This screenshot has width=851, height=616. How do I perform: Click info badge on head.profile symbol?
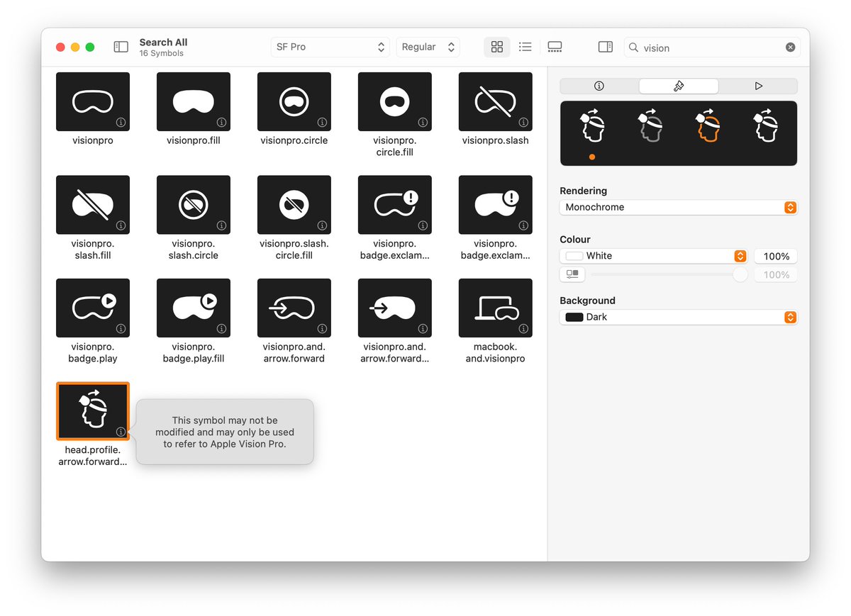pyautogui.click(x=121, y=432)
